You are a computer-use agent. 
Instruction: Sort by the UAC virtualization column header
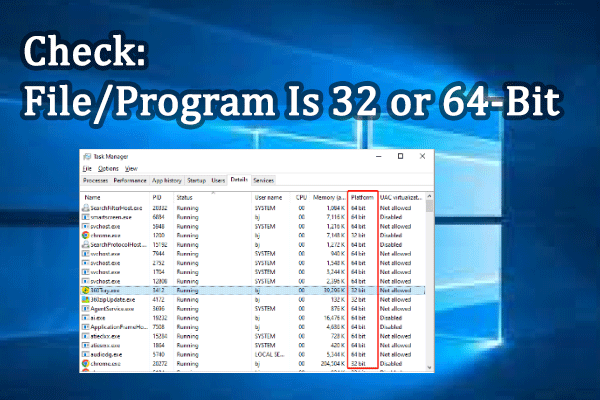(x=401, y=198)
